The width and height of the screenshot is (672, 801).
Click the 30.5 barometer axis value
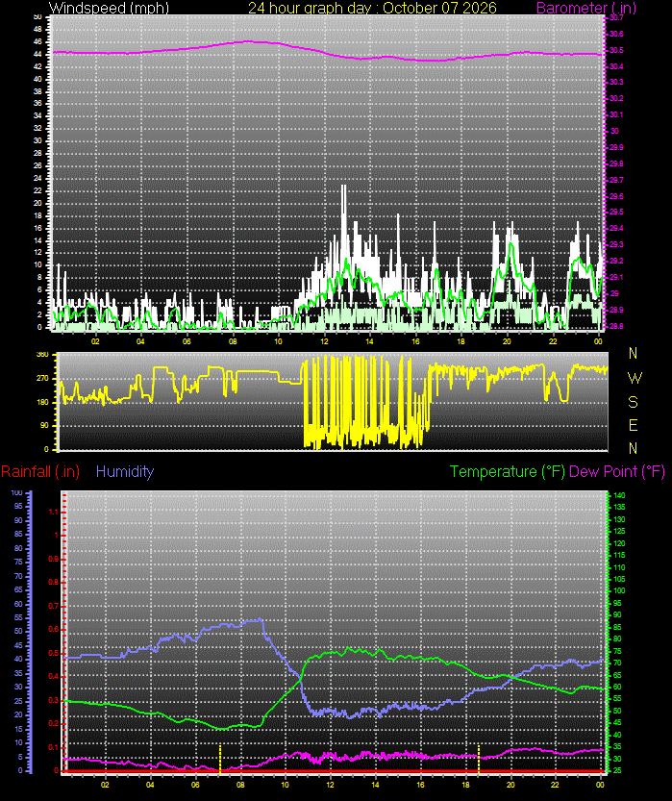click(x=616, y=50)
